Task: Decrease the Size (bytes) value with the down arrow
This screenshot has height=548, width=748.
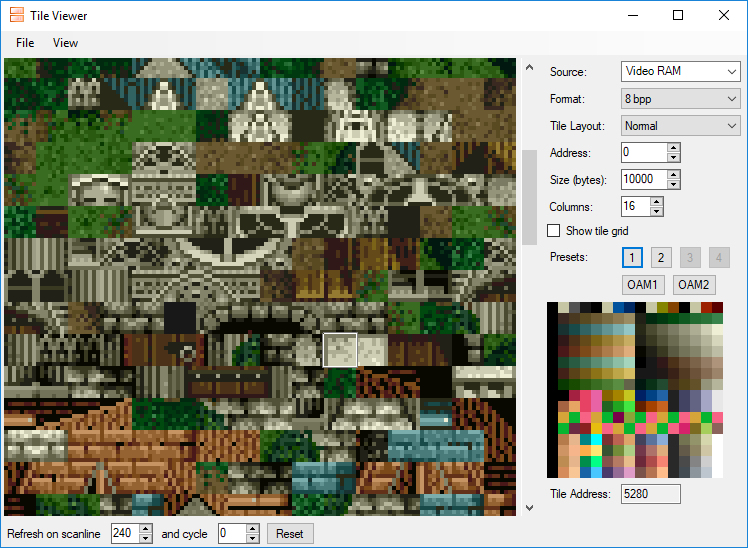Action: pos(673,185)
